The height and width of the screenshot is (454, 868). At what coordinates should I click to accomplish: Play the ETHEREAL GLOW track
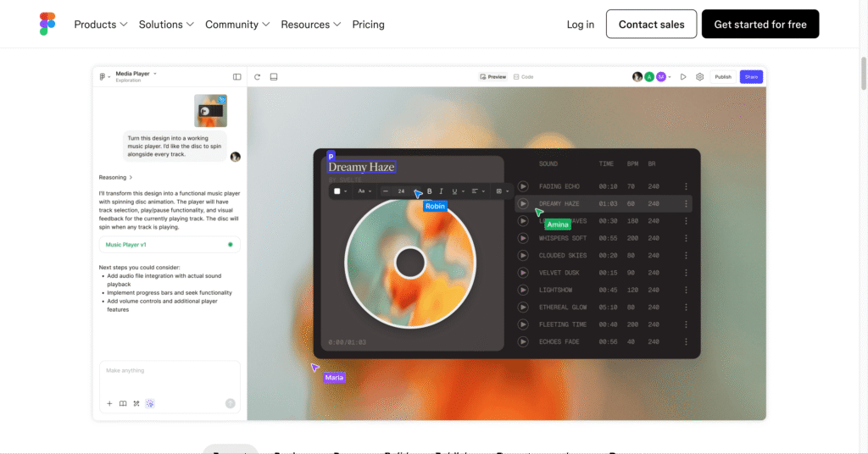click(523, 307)
